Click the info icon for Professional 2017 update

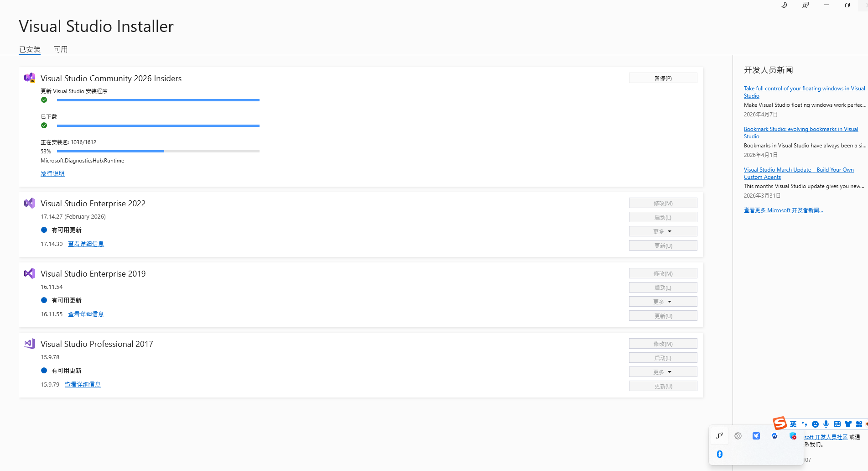[x=44, y=371]
